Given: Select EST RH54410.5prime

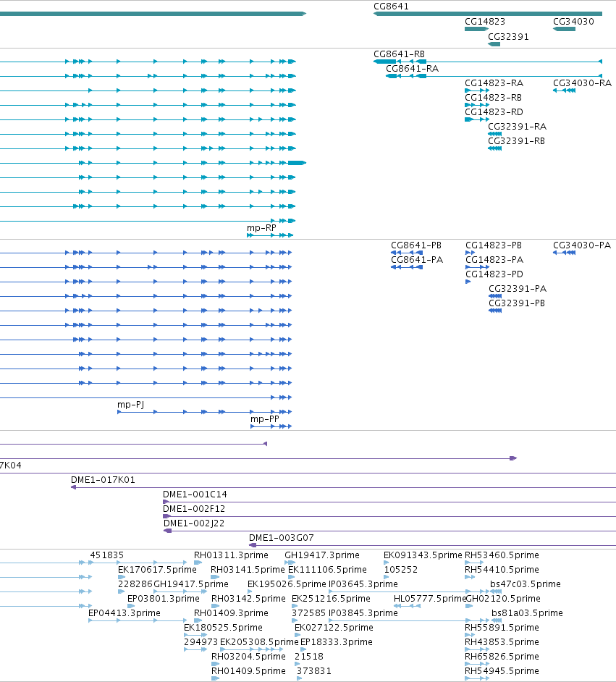Looking at the screenshot, I should [502, 570].
